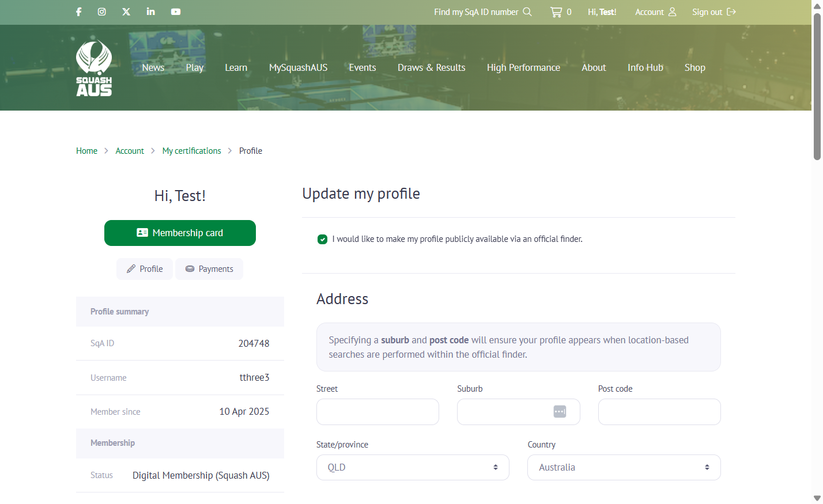Click the autofill icon in Suburb field
This screenshot has height=504, width=823.
point(560,412)
